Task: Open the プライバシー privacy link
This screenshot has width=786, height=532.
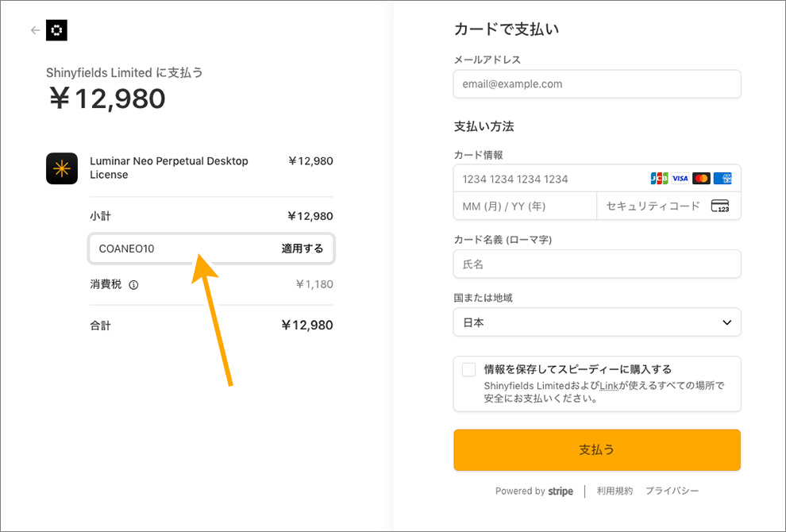Action: [x=672, y=492]
